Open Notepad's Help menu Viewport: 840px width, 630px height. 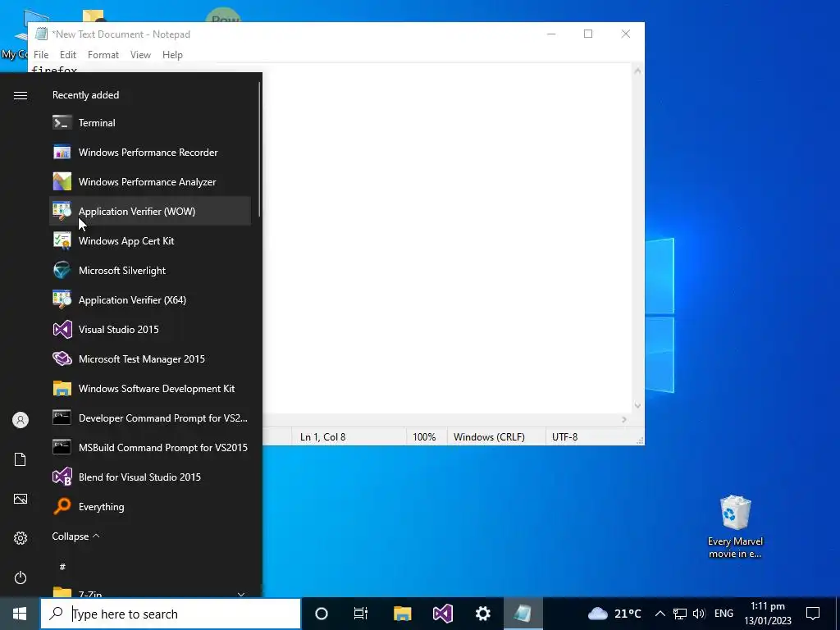coord(172,55)
